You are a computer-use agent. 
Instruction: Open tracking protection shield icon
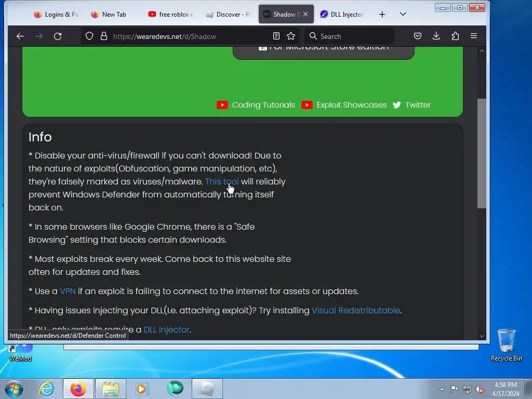coord(89,36)
